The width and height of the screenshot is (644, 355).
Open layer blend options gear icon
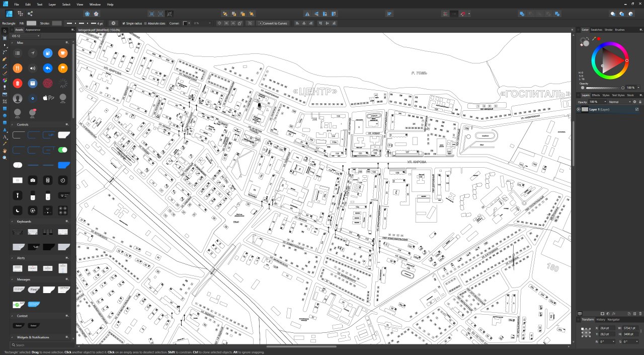pyautogui.click(x=634, y=102)
